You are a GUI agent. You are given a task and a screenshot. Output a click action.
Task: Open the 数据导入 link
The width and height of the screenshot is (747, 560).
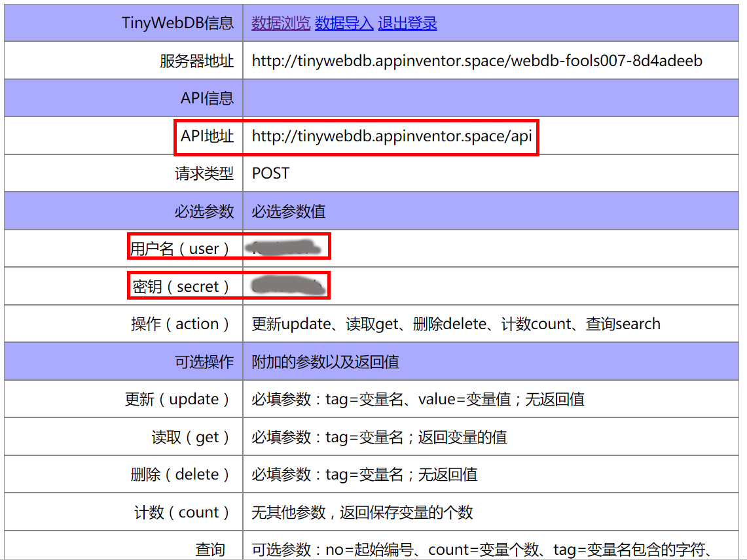point(344,23)
